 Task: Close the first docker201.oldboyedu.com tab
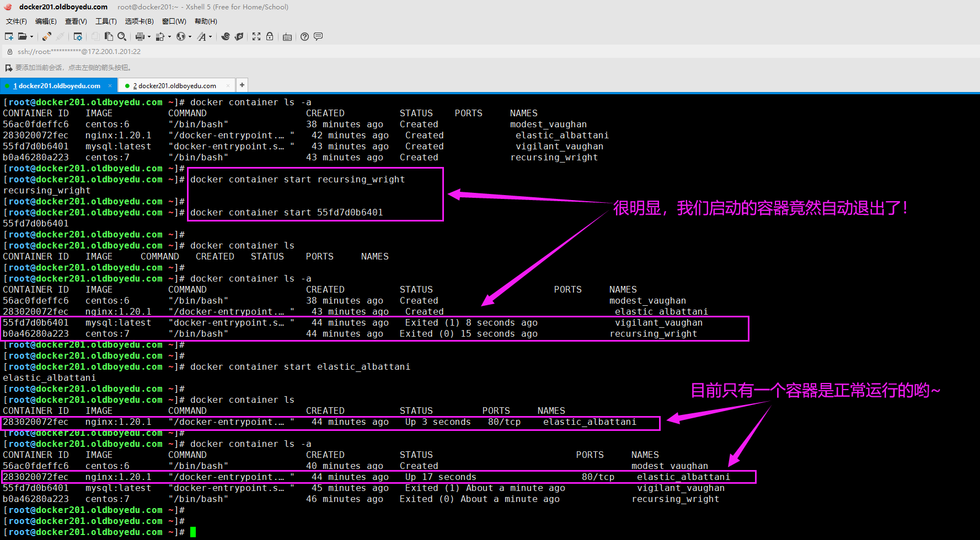tap(110, 85)
